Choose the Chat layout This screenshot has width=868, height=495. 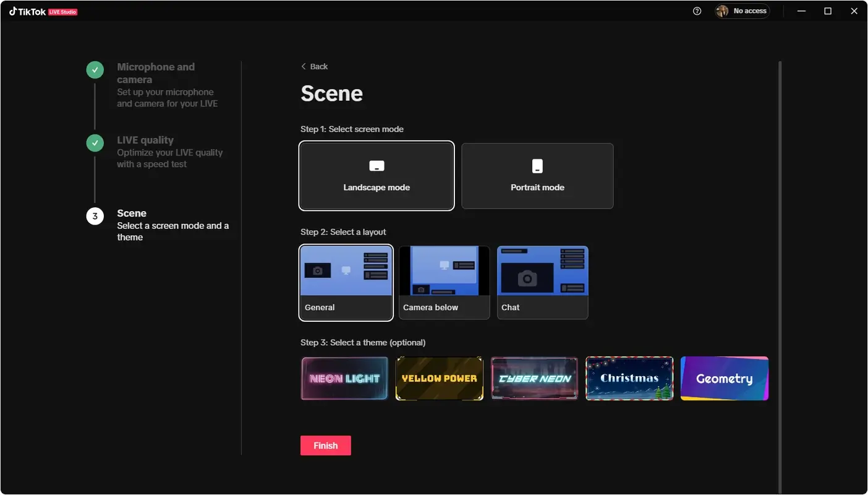coord(542,282)
